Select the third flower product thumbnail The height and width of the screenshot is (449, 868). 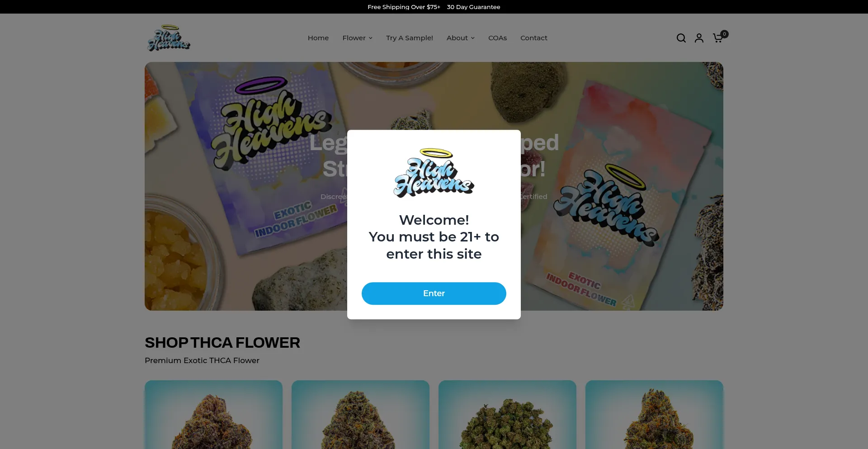point(507,415)
